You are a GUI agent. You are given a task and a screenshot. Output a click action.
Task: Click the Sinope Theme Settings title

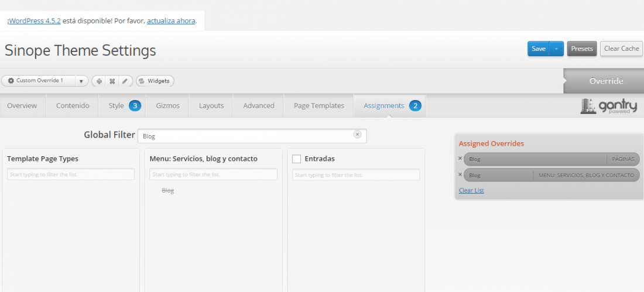tap(81, 50)
